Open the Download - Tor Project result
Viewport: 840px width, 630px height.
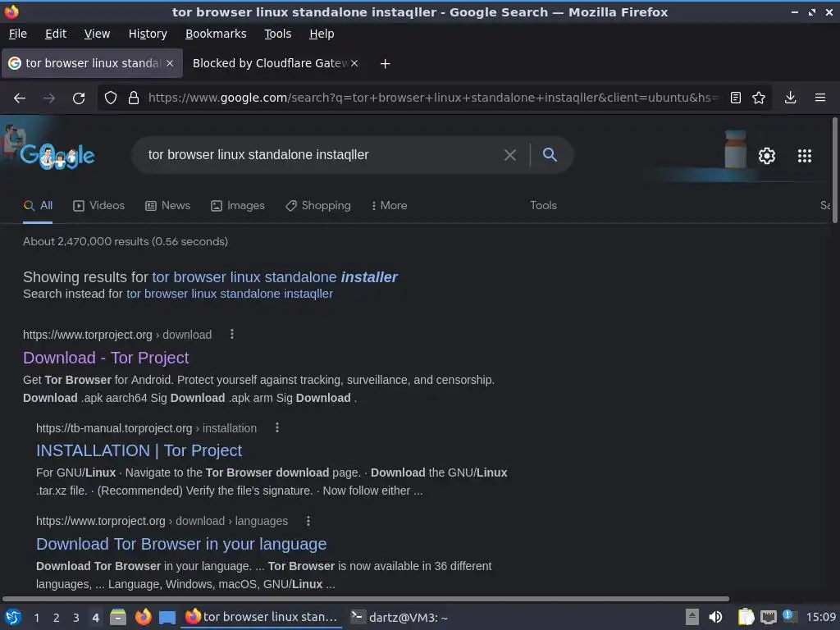(x=106, y=358)
